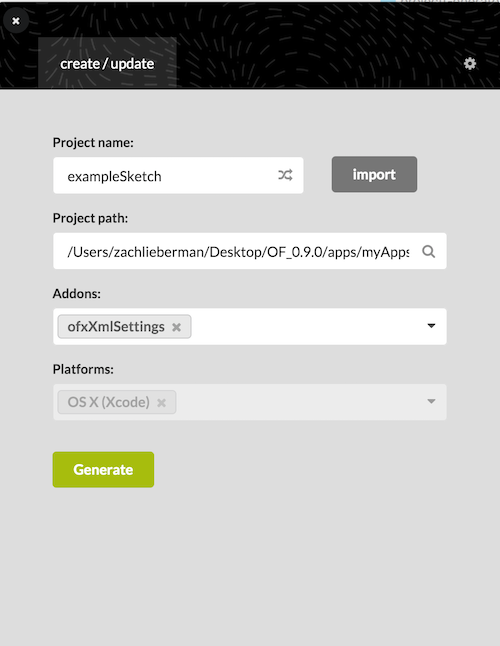Click the Addons: label
Screen dimensions: 500x646
click(x=77, y=293)
